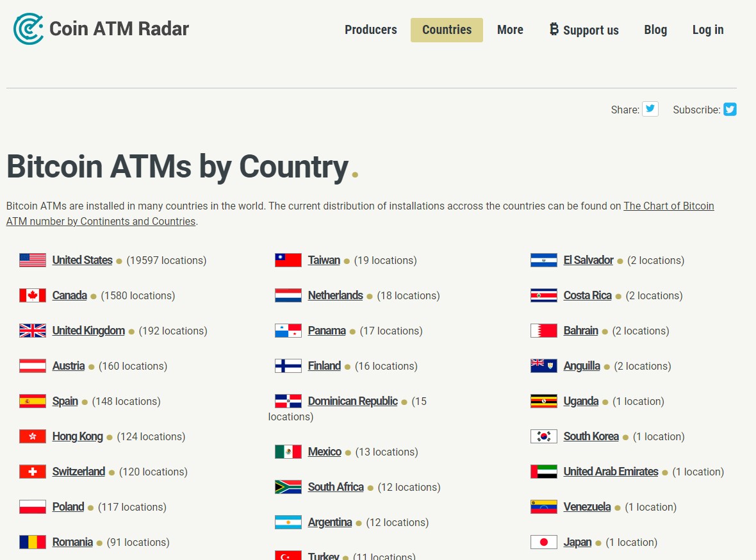Open the Poland link
Screen dimensions: 756x560
point(68,506)
